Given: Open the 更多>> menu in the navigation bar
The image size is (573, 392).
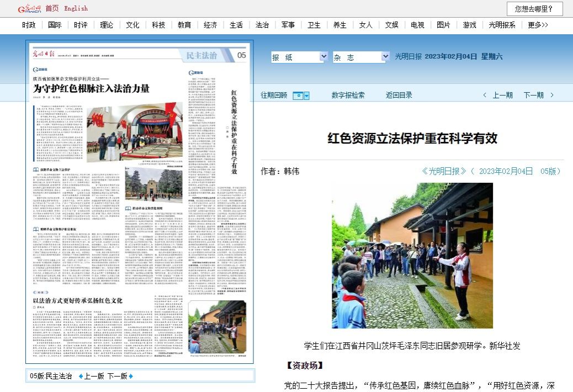Looking at the screenshot, I should [538, 25].
